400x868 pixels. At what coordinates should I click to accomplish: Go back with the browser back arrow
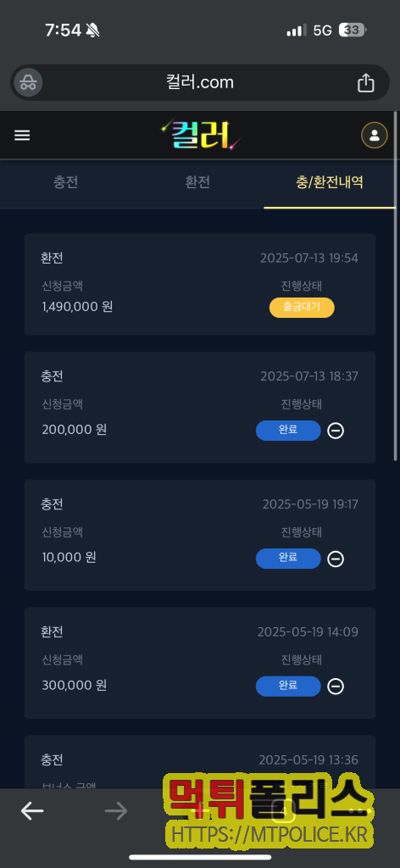[x=32, y=811]
